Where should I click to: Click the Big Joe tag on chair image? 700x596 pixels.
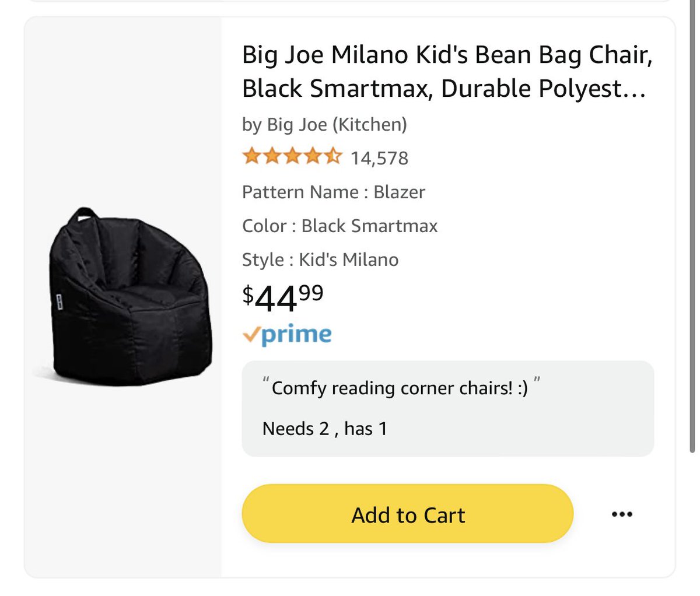60,300
